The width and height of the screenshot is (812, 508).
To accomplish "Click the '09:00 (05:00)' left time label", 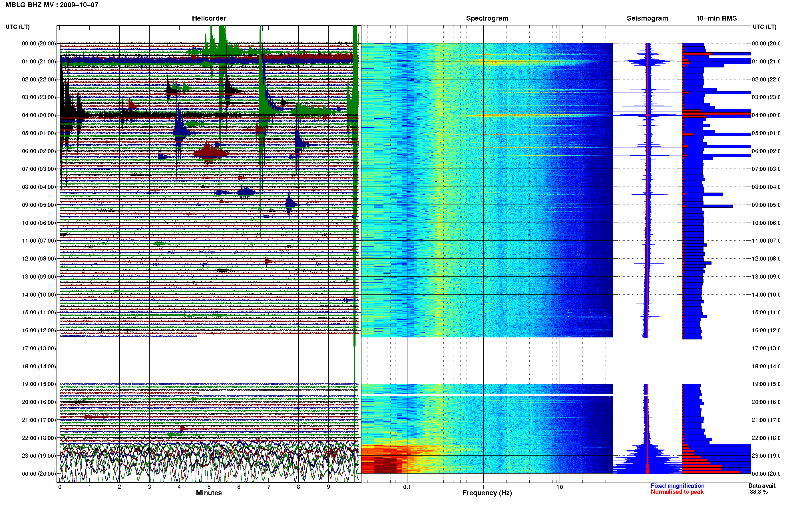I will [39, 205].
